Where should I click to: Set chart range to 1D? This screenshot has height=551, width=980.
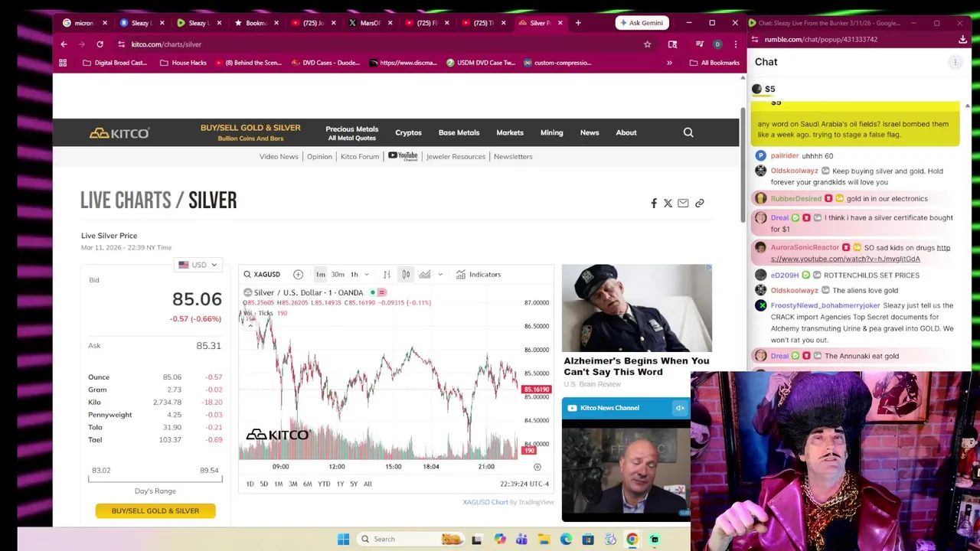pos(250,484)
